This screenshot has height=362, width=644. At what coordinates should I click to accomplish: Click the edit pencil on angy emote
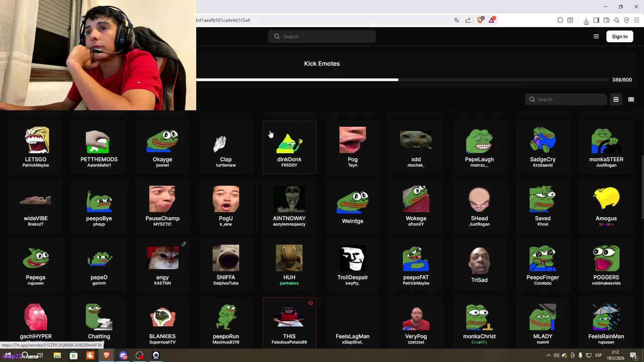tap(184, 244)
